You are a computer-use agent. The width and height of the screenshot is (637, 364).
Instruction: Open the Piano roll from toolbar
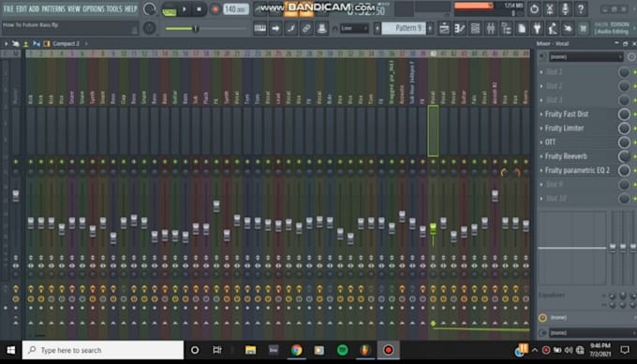coord(459,28)
